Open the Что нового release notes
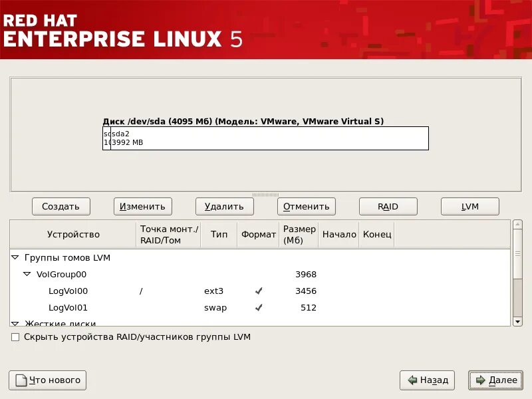This screenshot has width=532, height=399. click(47, 380)
